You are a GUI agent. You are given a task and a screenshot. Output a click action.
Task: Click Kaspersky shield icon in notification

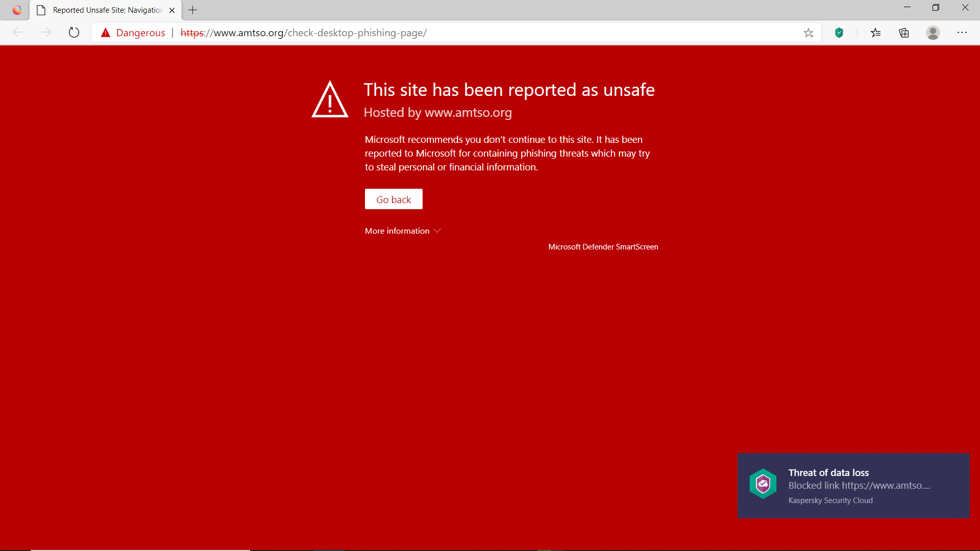click(763, 483)
